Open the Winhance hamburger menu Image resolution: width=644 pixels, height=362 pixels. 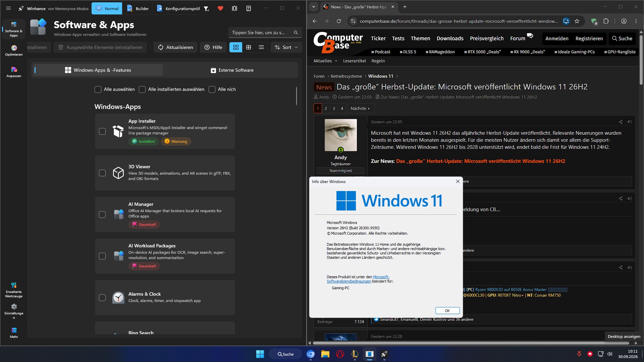(x=8, y=8)
